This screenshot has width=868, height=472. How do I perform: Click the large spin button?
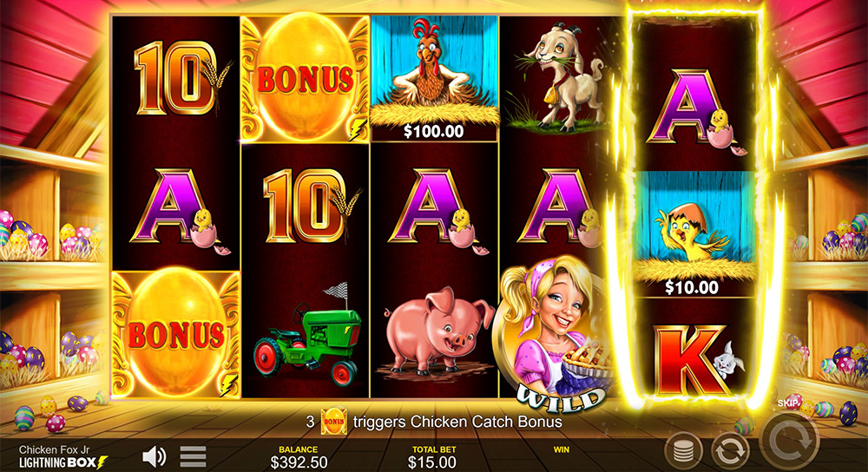[789, 440]
